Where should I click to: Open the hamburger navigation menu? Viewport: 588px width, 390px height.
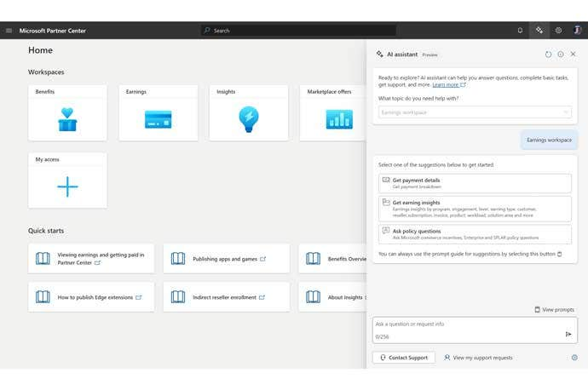pyautogui.click(x=9, y=31)
